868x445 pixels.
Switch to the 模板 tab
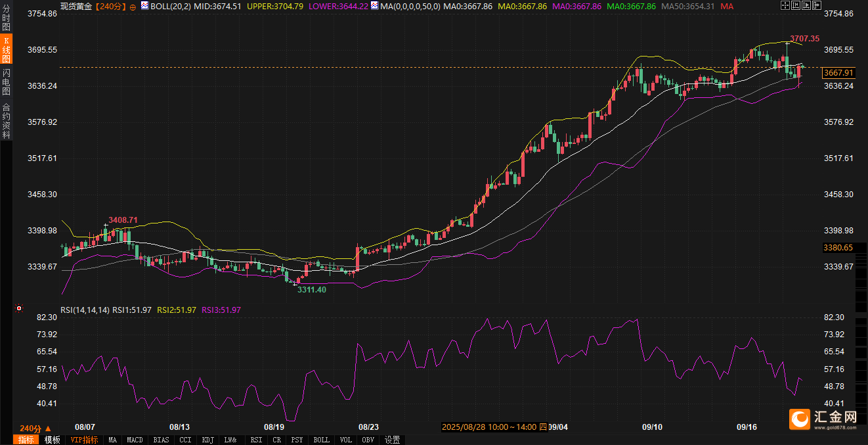point(53,440)
